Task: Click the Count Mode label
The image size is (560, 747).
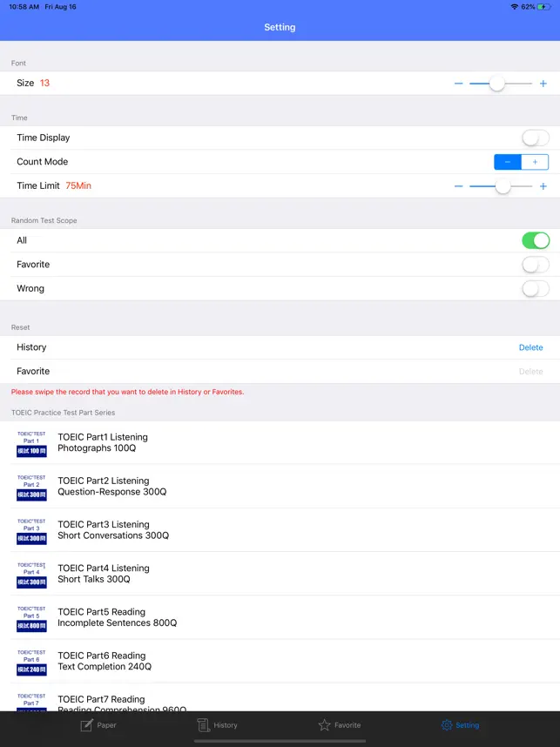Action: point(42,161)
